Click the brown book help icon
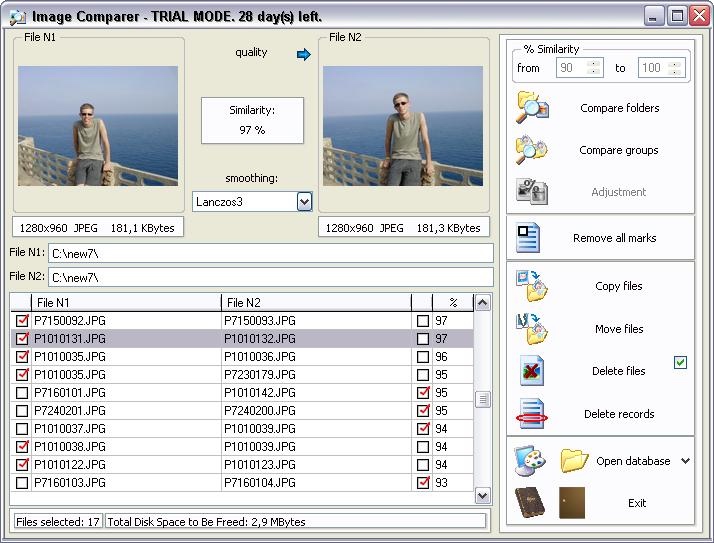The height and width of the screenshot is (543, 714). [530, 502]
